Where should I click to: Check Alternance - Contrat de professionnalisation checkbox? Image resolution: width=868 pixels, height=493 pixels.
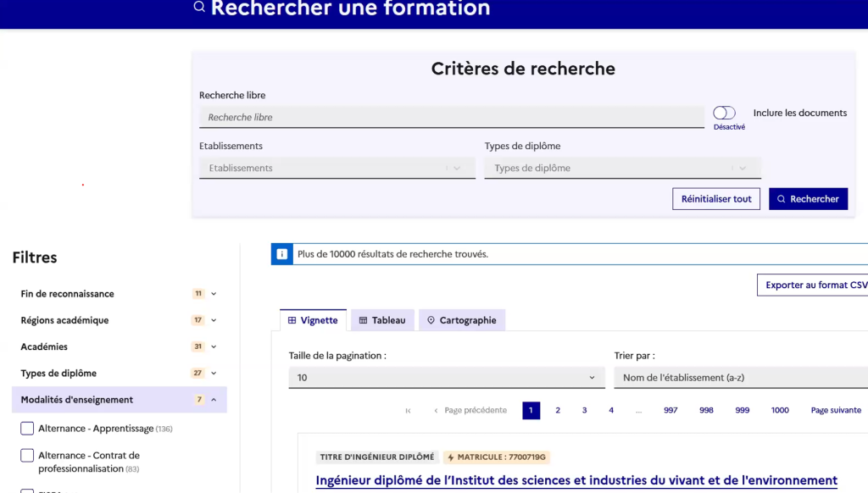[x=27, y=456]
